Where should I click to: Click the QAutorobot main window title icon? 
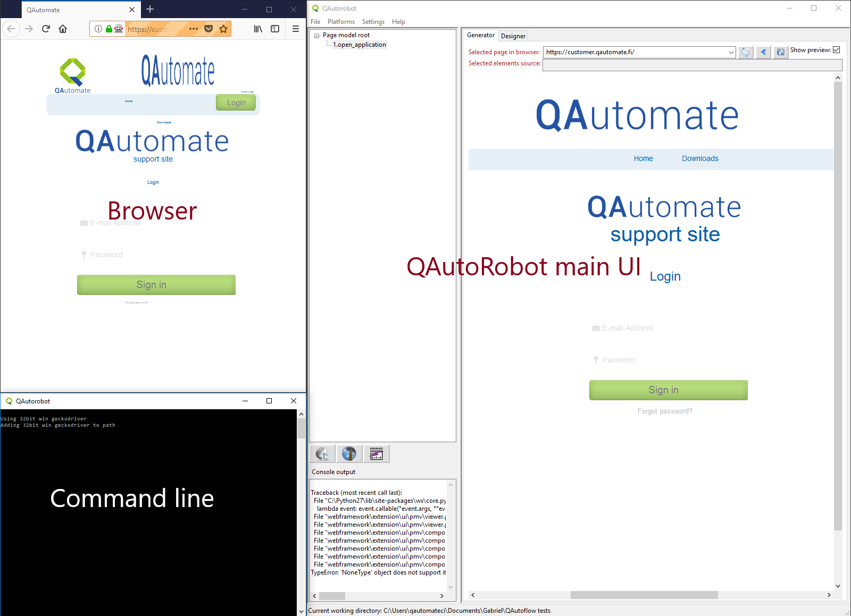(x=315, y=8)
